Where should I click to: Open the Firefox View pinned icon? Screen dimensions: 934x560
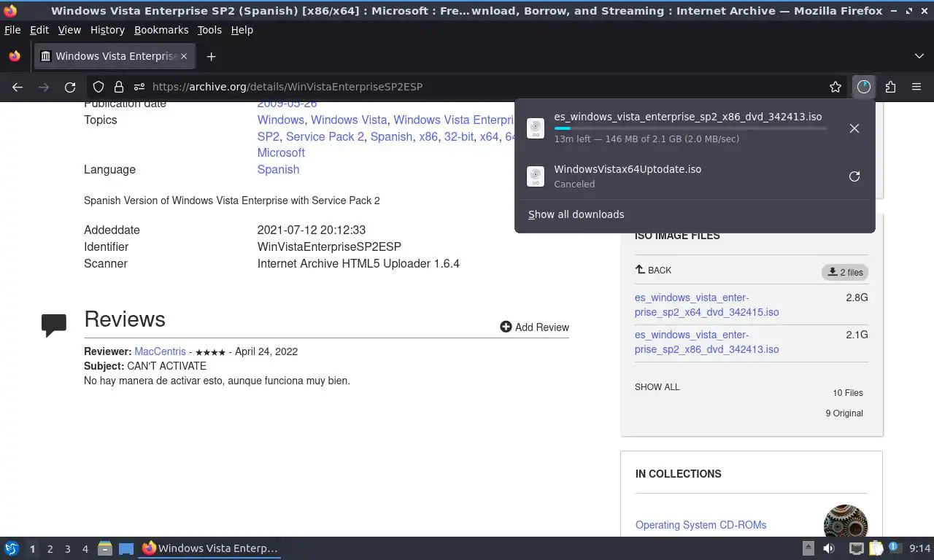point(15,56)
